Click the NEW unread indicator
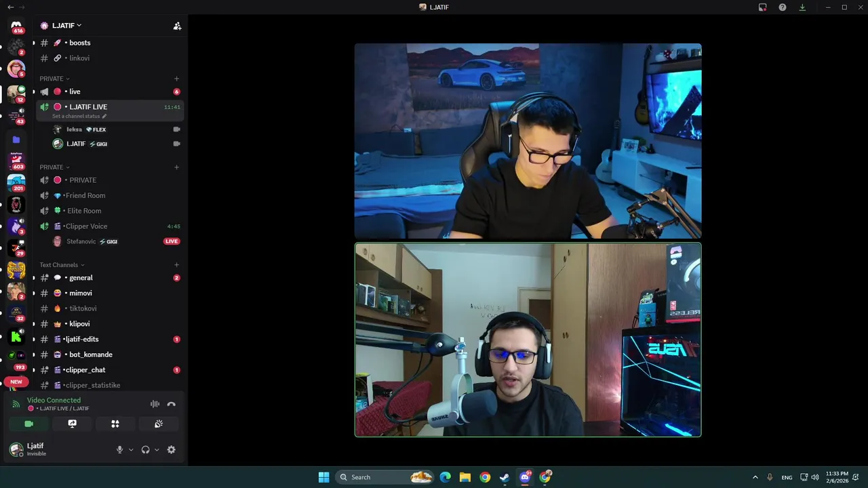The image size is (868, 488). point(16,382)
